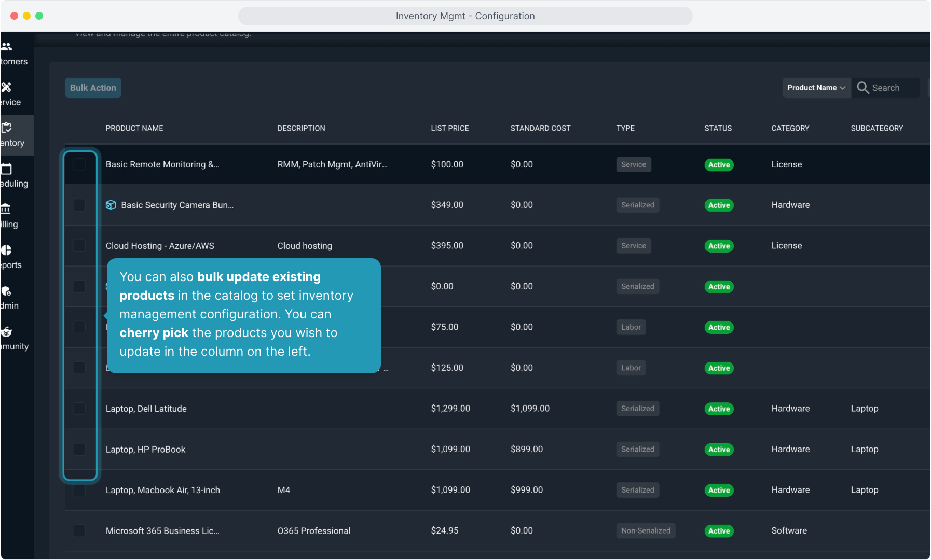Check the Basic Remote Monitoring row checkbox
Image resolution: width=931 pixels, height=560 pixels.
[x=79, y=165]
